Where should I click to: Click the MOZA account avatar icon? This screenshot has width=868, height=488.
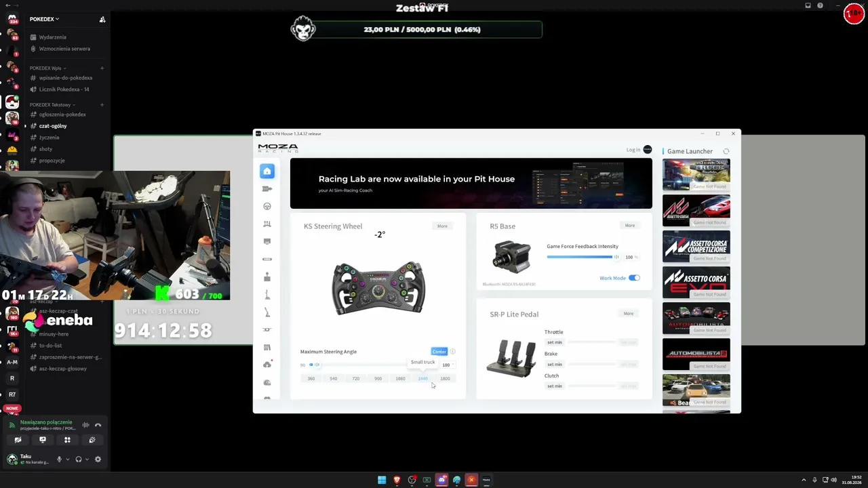(648, 150)
